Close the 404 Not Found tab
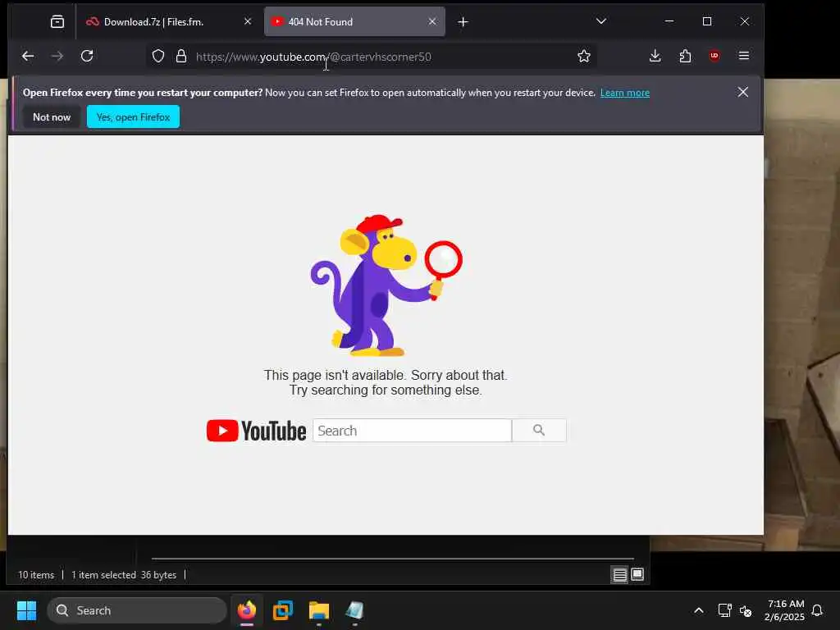Viewport: 840px width, 630px height. (x=432, y=21)
